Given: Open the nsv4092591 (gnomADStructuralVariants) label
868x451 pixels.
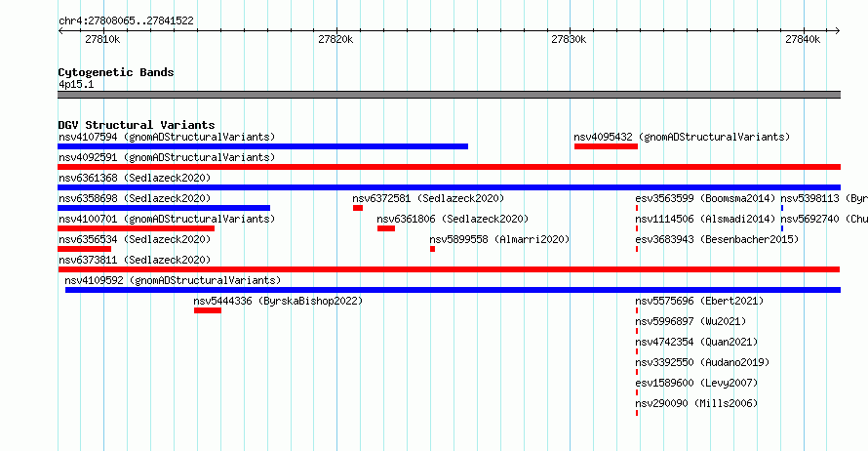Looking at the screenshot, I should 167,157.
